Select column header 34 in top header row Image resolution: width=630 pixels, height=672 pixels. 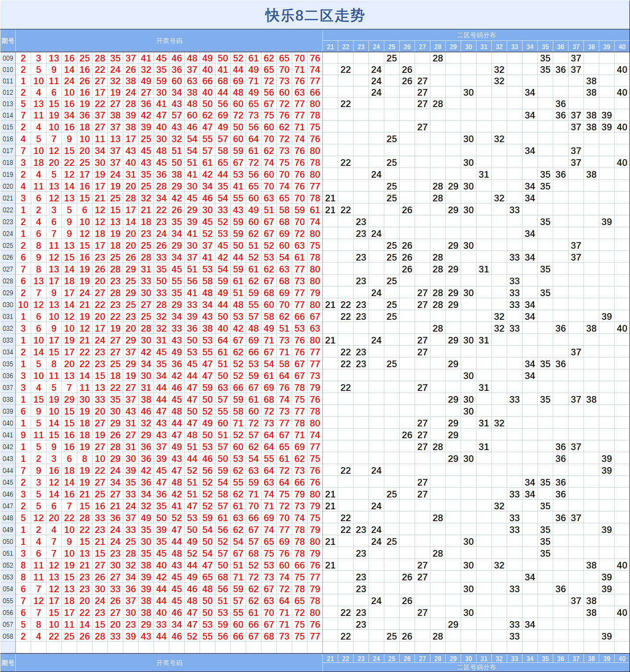(x=530, y=46)
